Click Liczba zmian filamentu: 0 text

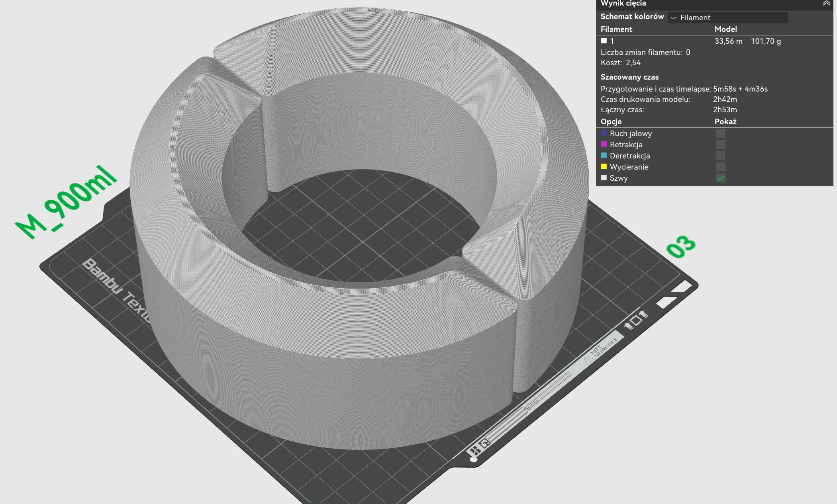[x=645, y=52]
